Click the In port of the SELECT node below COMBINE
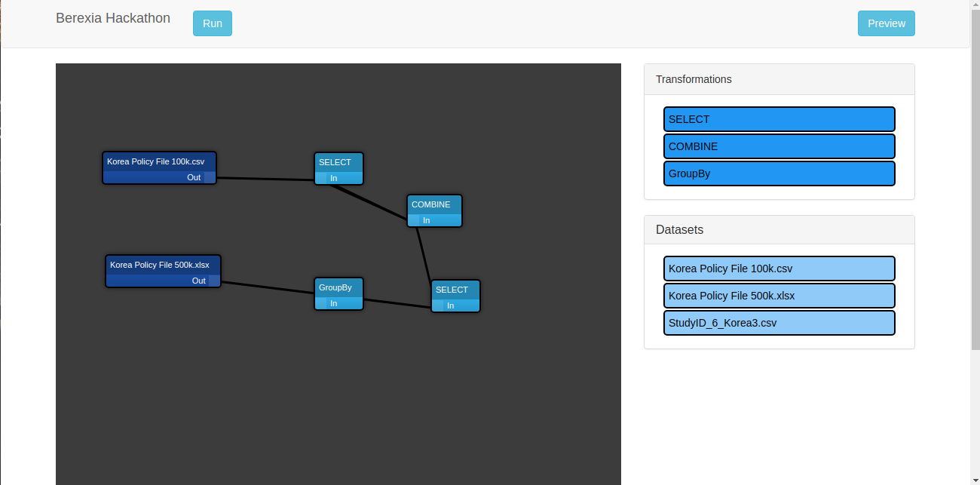The width and height of the screenshot is (980, 485). 438,305
